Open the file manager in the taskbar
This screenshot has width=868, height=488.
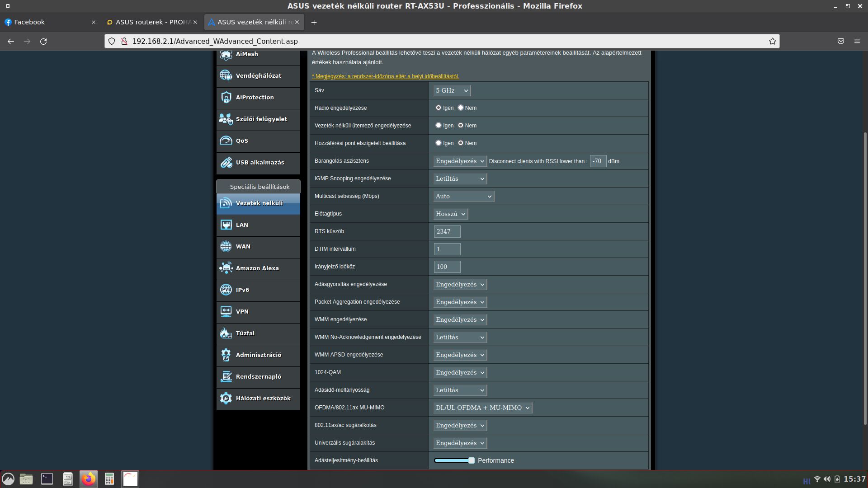[26, 479]
